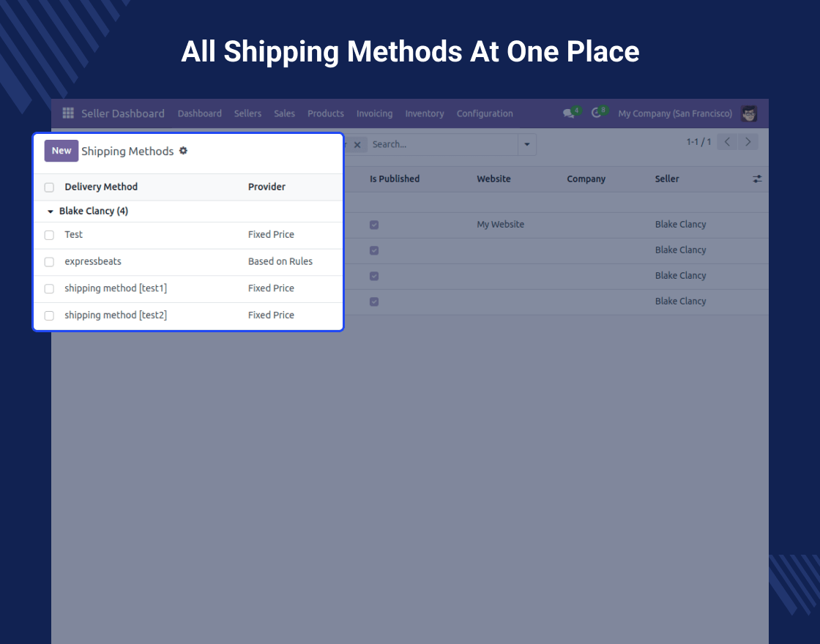Click Fixed Price in shipping method [test2] row

click(x=271, y=315)
